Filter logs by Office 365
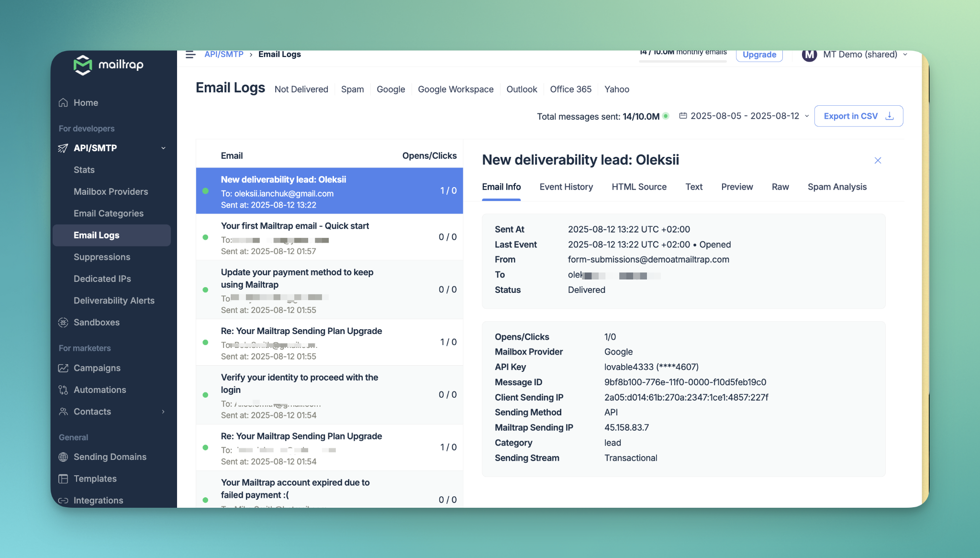This screenshot has width=980, height=558. (x=570, y=89)
